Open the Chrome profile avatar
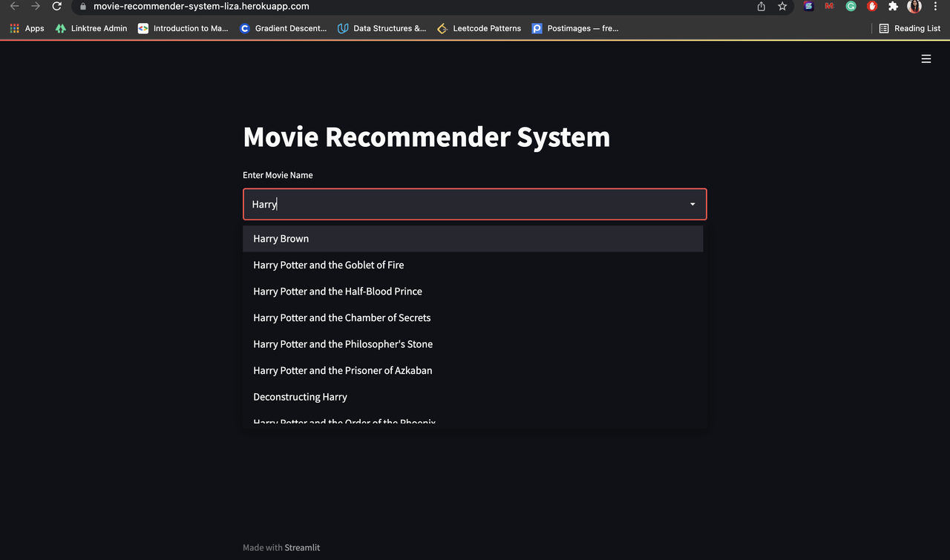 [x=914, y=6]
